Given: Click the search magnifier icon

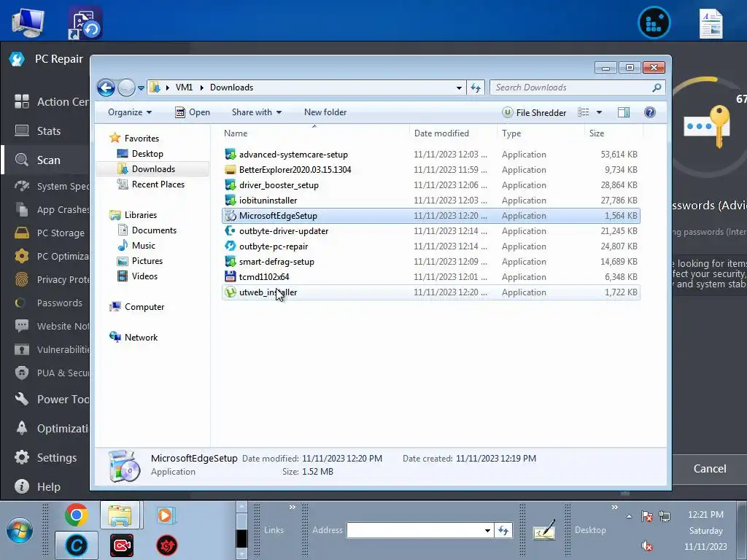Looking at the screenshot, I should point(657,87).
